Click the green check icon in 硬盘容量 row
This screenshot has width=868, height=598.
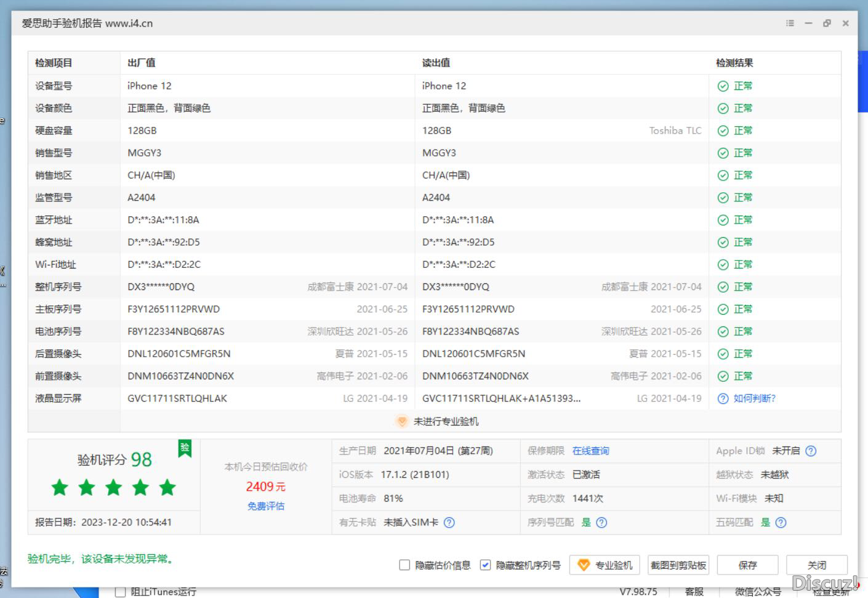coord(723,131)
